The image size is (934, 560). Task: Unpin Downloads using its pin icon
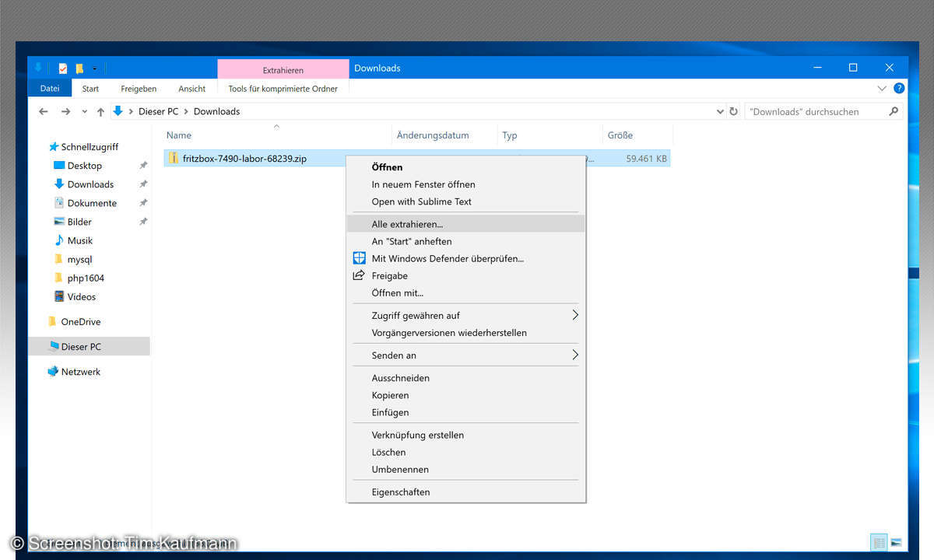143,184
